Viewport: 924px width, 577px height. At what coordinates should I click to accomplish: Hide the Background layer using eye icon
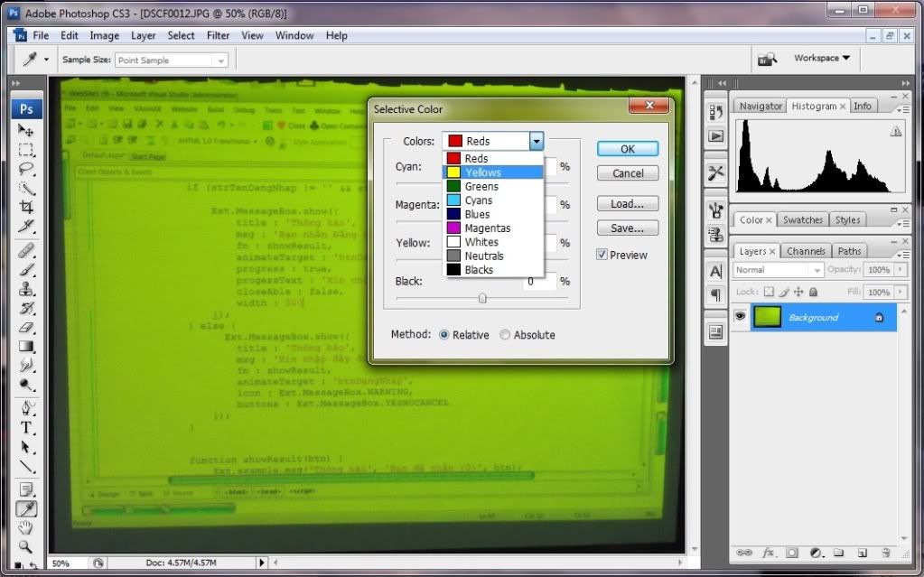coord(741,317)
